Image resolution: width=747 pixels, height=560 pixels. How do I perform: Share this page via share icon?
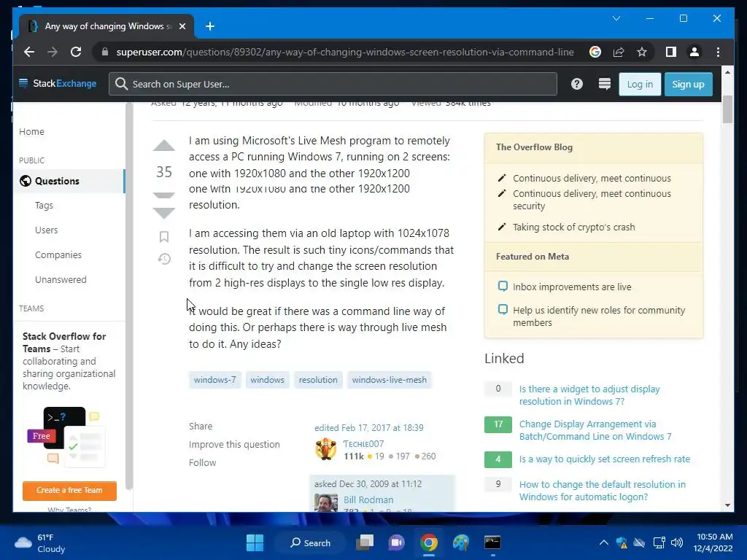pos(619,52)
